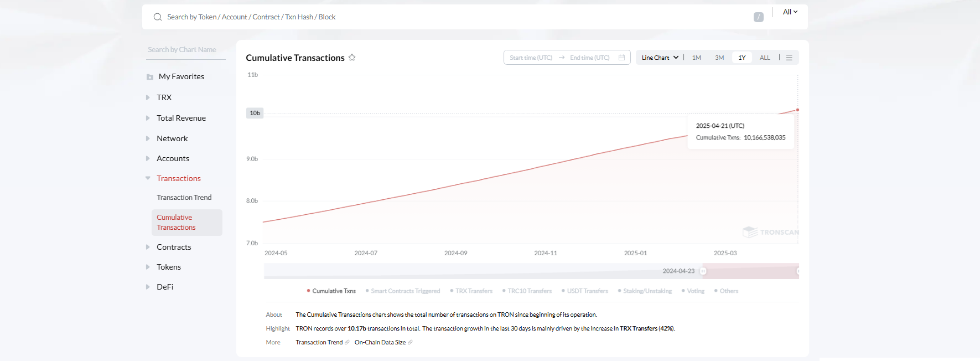Toggle Staking/Unstaking legend series

tap(645, 291)
